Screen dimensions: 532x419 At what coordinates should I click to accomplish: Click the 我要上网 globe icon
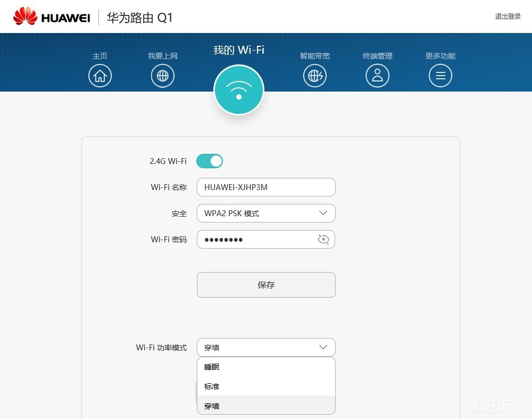coord(162,76)
